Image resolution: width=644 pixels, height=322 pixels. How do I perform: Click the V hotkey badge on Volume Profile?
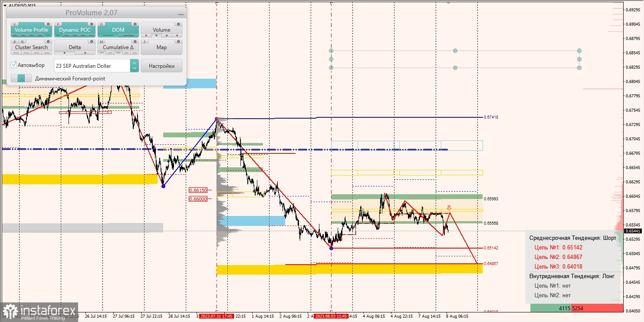click(15, 24)
